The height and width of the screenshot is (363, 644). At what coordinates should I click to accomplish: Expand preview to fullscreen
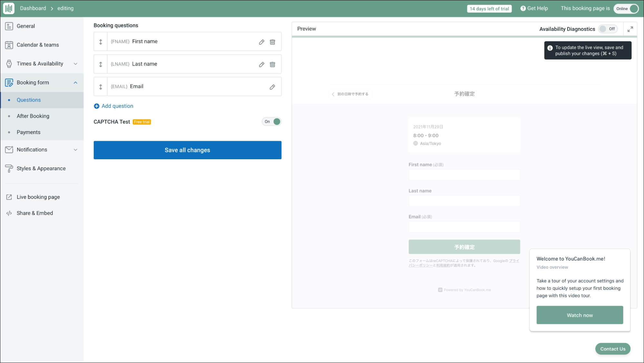[630, 29]
